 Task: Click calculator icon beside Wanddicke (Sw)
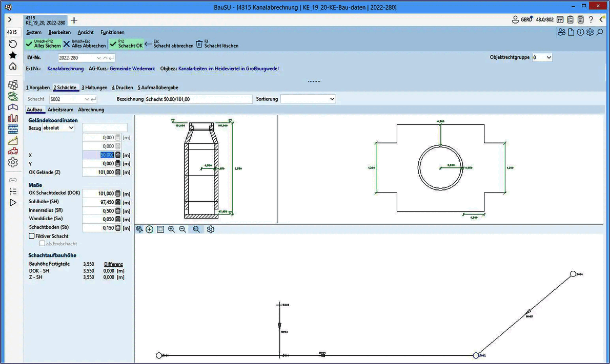(118, 220)
